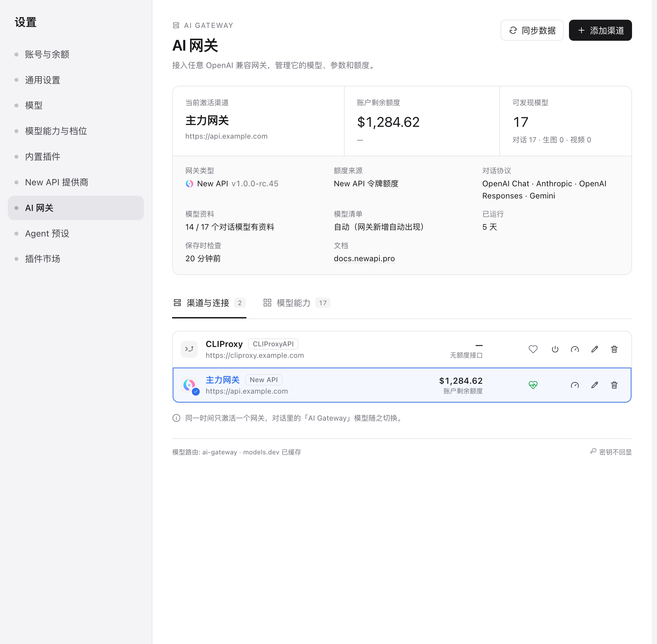Click 模型路由 footer text
The width and height of the screenshot is (657, 644).
click(237, 452)
